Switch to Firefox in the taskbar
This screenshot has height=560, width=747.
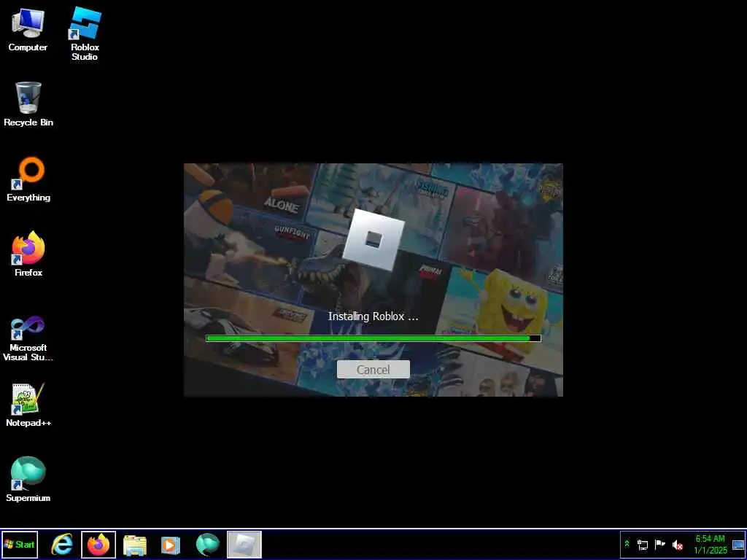98,544
